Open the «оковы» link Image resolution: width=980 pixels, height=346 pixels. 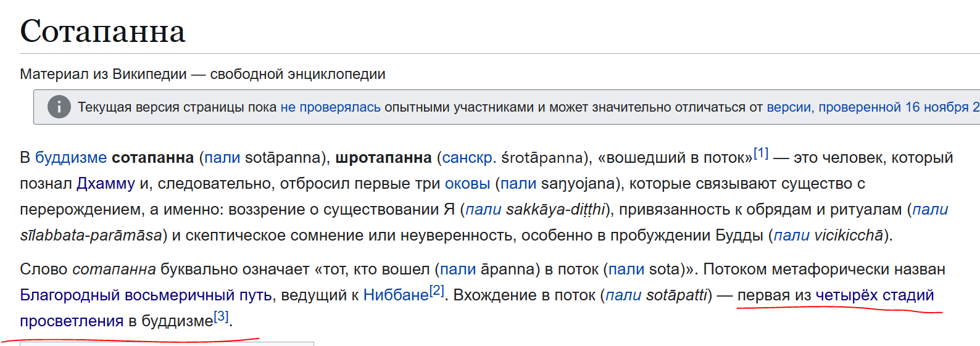[x=467, y=184]
